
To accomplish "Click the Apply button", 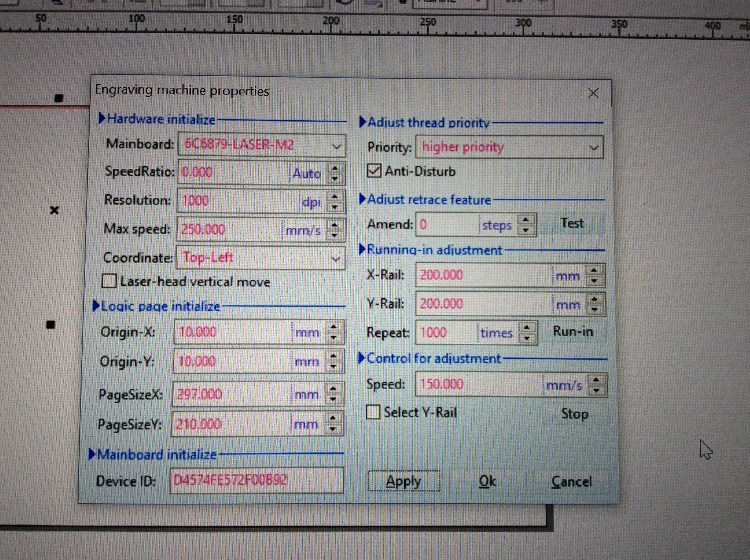I will coord(404,481).
